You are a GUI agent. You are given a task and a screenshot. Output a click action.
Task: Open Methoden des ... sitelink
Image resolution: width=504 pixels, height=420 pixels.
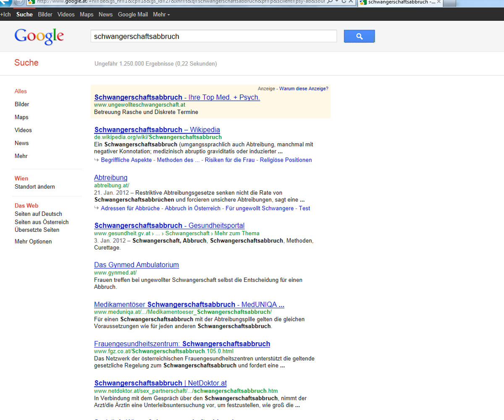(178, 160)
